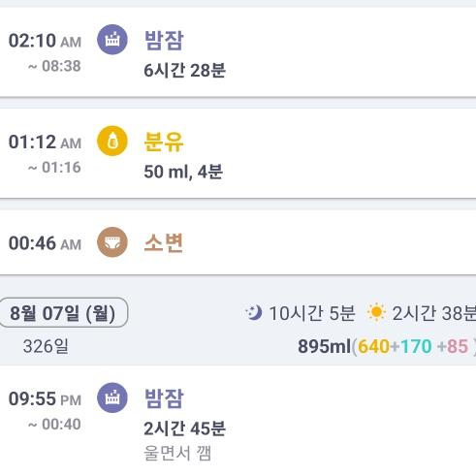This screenshot has width=476, height=476.
Task: Open the 분유 50 ml entry
Action: pyautogui.click(x=238, y=153)
